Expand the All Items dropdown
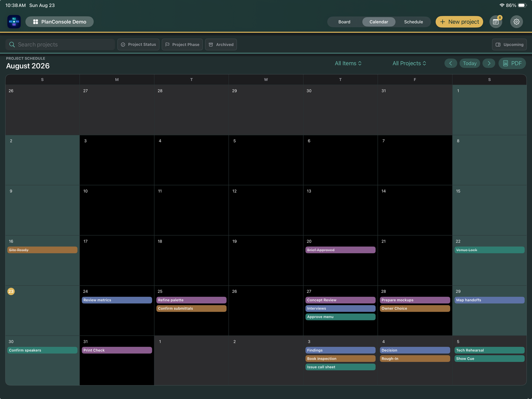The image size is (532, 399). 348,63
